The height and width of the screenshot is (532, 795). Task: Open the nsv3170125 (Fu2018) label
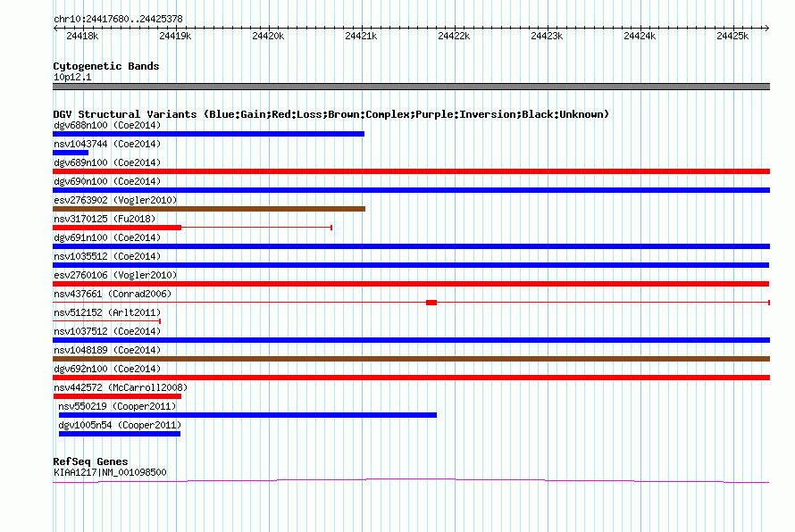click(105, 219)
